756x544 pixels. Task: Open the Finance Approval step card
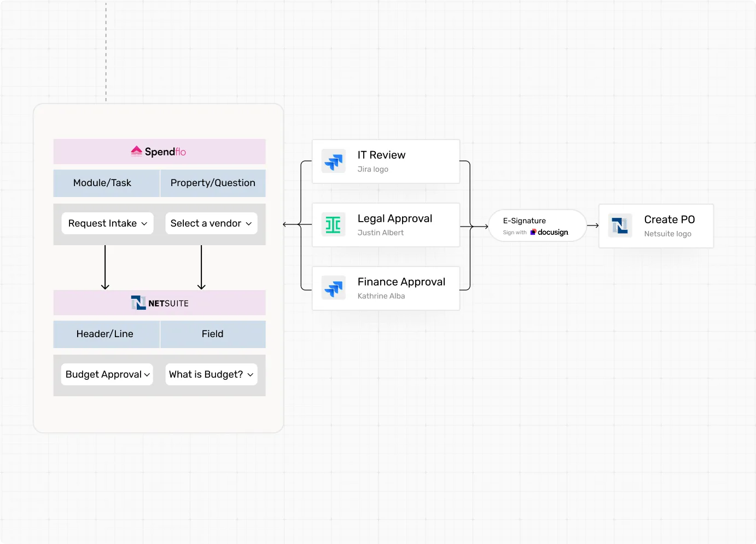[386, 288]
